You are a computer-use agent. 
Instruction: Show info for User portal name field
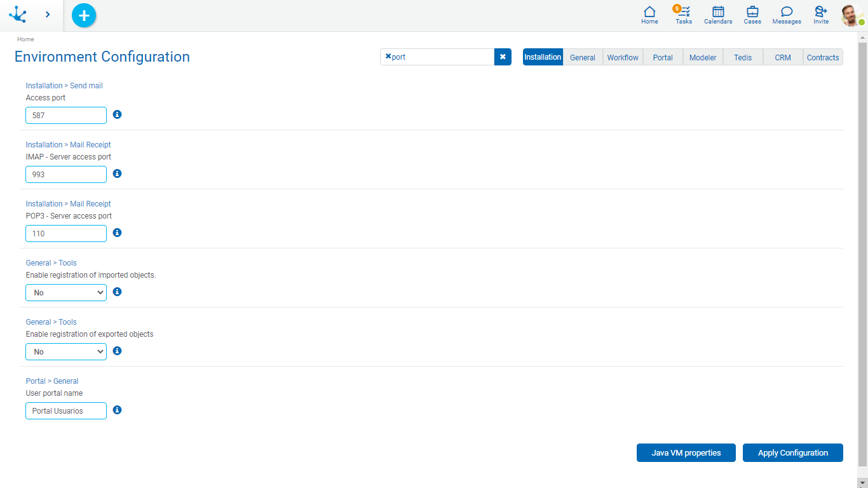tap(117, 410)
